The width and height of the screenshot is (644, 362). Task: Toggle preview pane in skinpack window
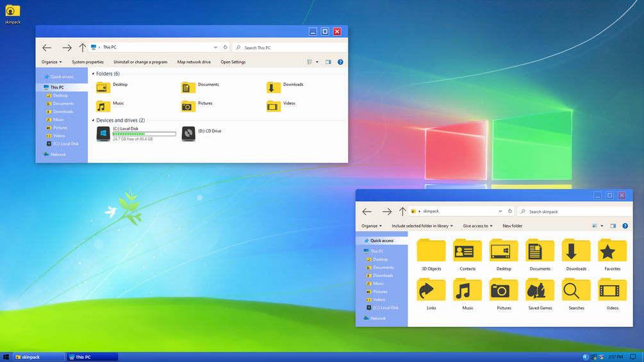613,226
